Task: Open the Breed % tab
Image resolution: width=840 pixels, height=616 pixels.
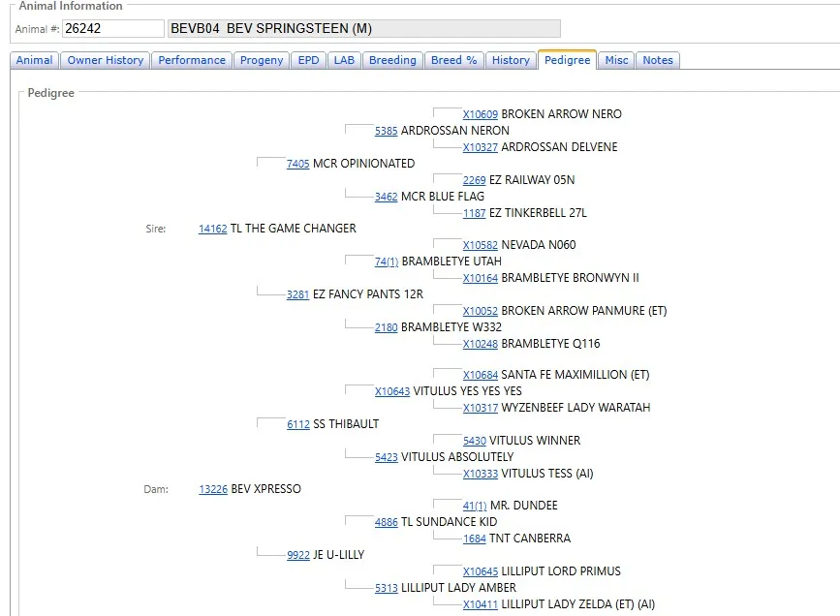Action: pyautogui.click(x=454, y=60)
